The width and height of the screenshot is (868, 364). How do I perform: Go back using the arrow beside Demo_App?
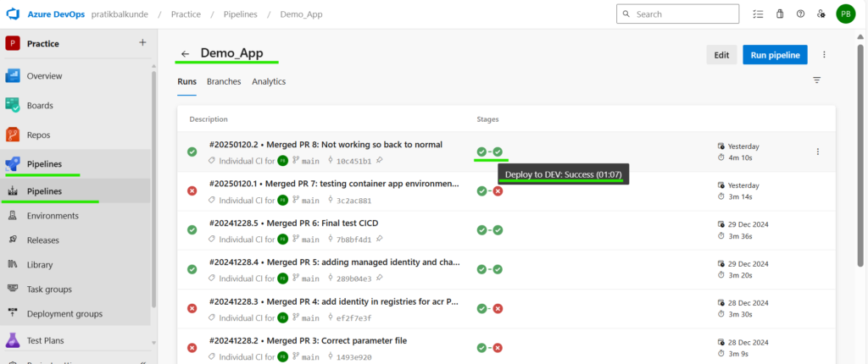coord(185,53)
